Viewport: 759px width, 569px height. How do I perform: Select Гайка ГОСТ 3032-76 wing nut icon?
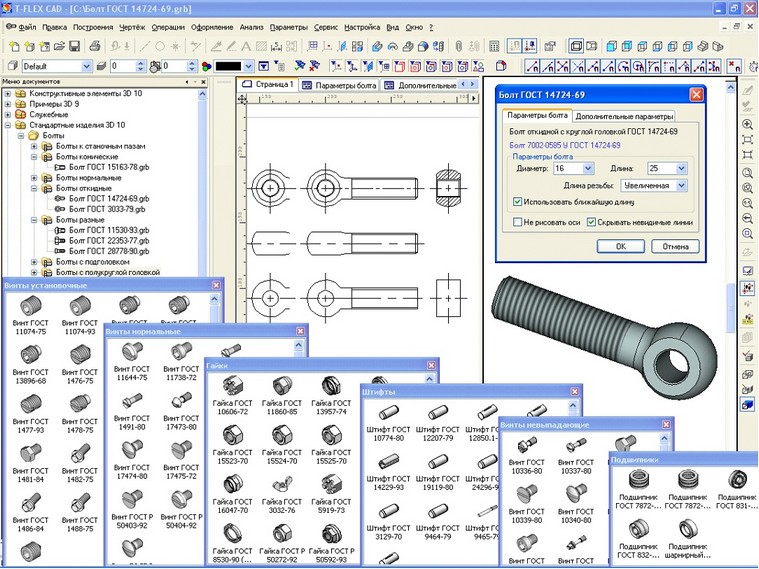pyautogui.click(x=282, y=484)
